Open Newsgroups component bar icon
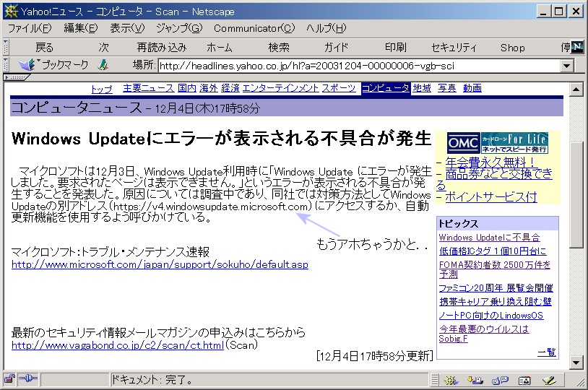The height and width of the screenshot is (390, 588). 500,380
